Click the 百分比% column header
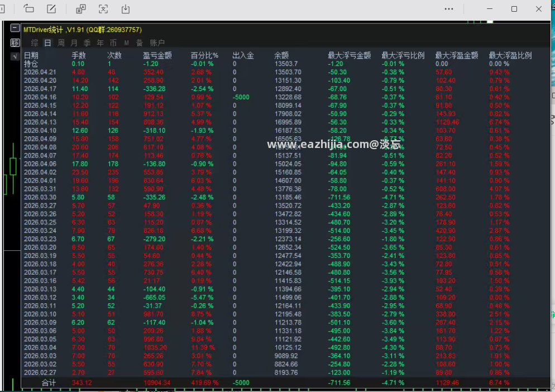 point(204,55)
